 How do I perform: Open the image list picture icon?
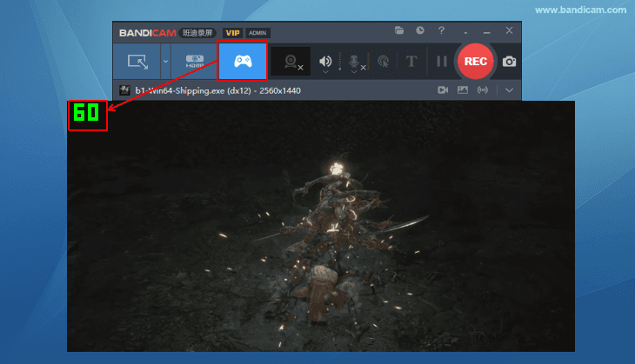point(463,89)
